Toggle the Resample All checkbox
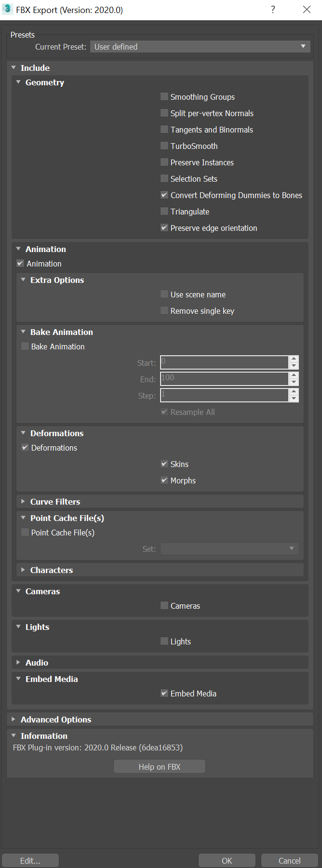Screen dimensions: 322x868 click(164, 412)
